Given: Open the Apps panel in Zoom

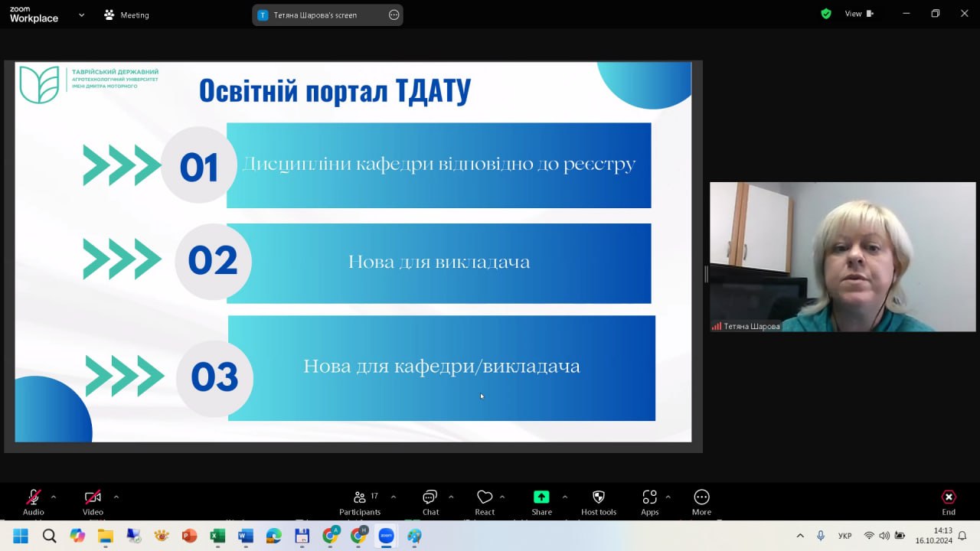Looking at the screenshot, I should [650, 502].
